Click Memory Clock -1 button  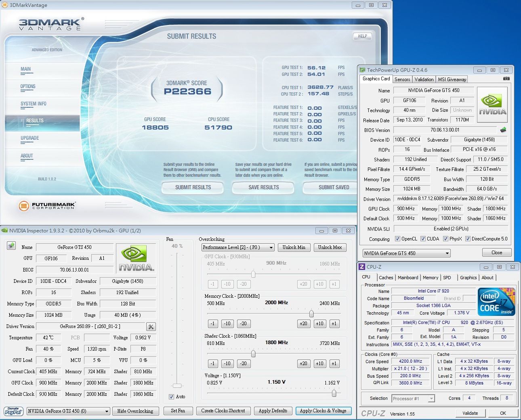click(213, 324)
